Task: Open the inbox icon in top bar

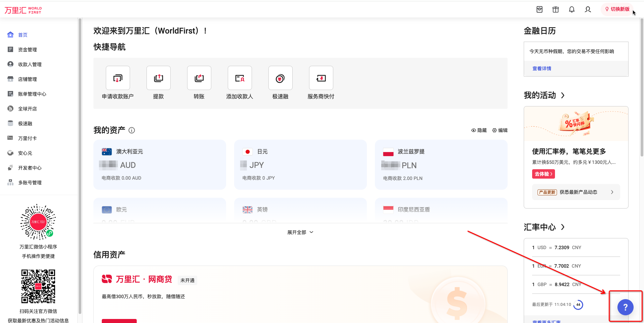Action: [540, 9]
